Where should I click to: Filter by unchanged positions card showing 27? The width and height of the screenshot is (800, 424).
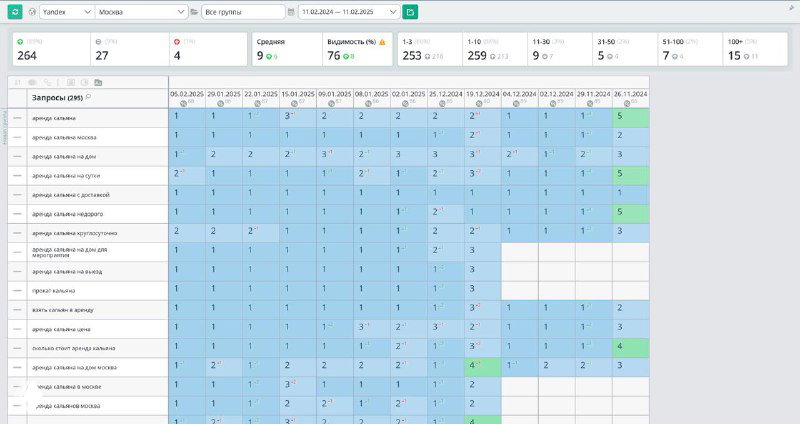pyautogui.click(x=130, y=49)
